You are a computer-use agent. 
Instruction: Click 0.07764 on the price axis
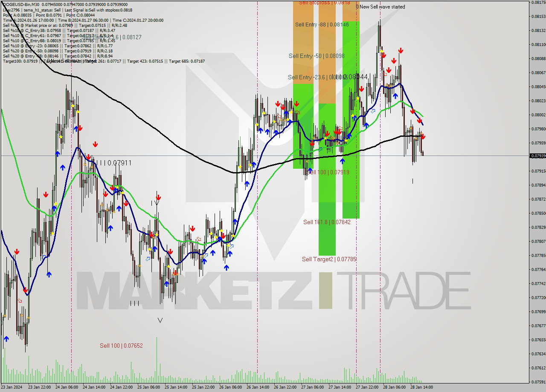click(x=538, y=269)
